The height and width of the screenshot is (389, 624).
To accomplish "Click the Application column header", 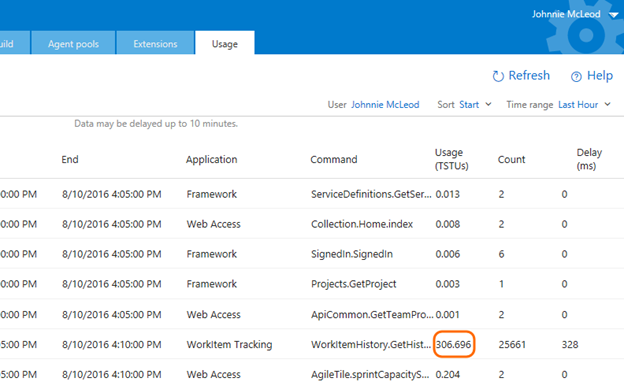I will click(x=211, y=159).
